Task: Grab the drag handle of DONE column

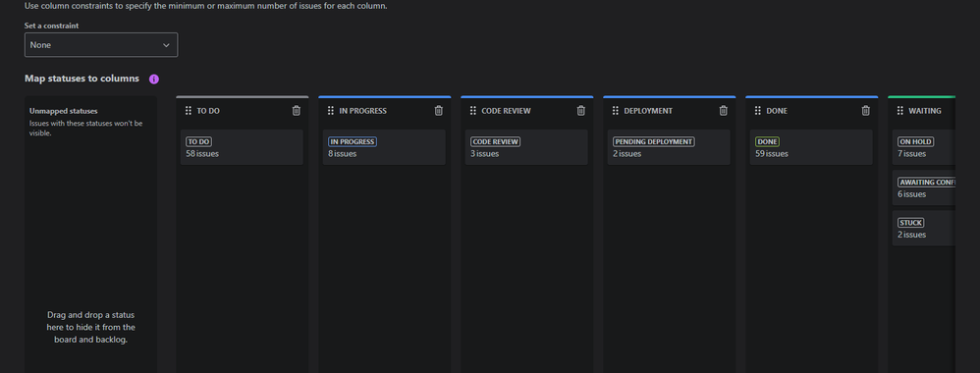Action: tap(757, 111)
